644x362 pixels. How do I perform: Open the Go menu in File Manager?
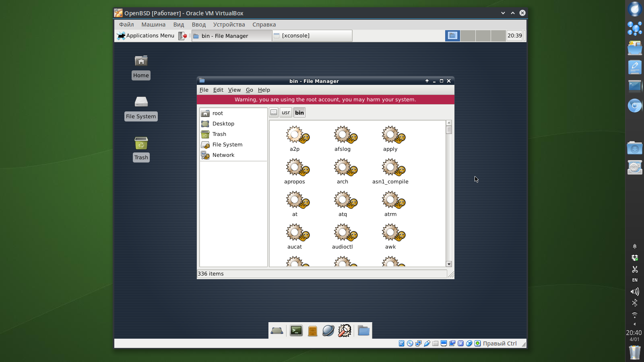click(x=250, y=90)
